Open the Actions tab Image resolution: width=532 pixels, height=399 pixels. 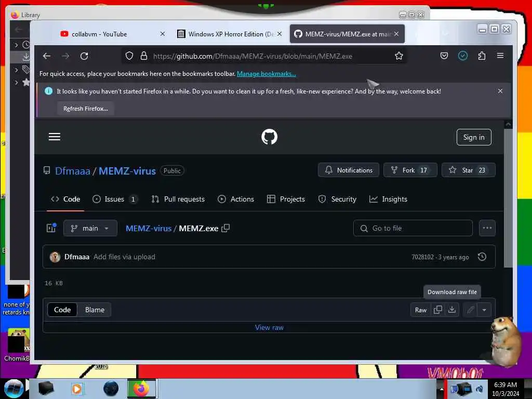236,199
